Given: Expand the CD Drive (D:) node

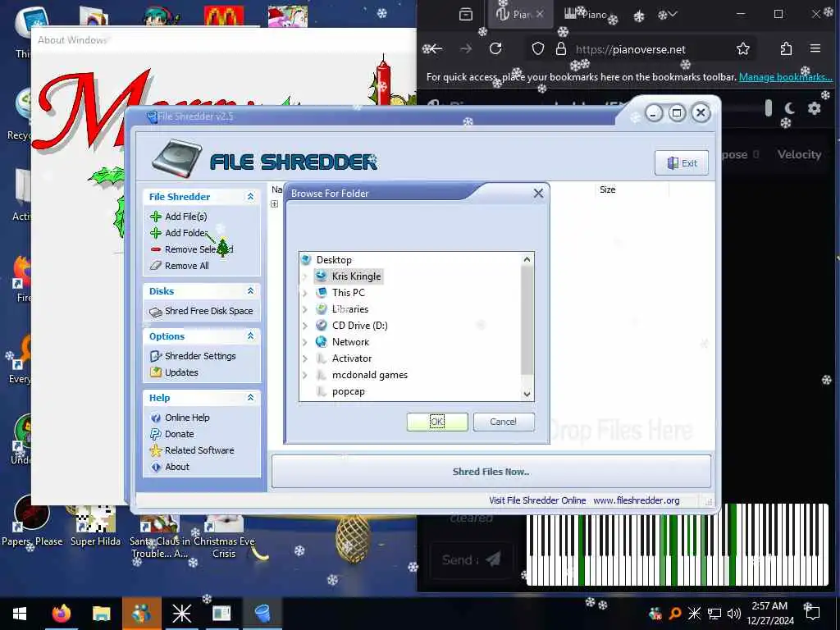Looking at the screenshot, I should [x=305, y=326].
